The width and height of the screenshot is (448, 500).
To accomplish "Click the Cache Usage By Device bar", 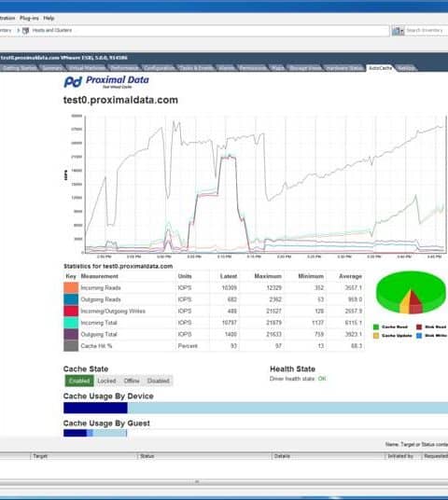I will [x=256, y=408].
